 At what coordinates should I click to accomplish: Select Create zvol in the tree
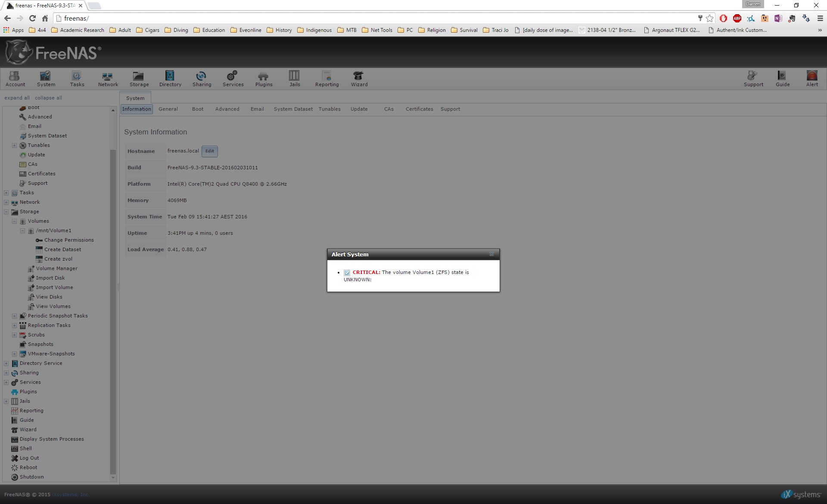pos(58,259)
